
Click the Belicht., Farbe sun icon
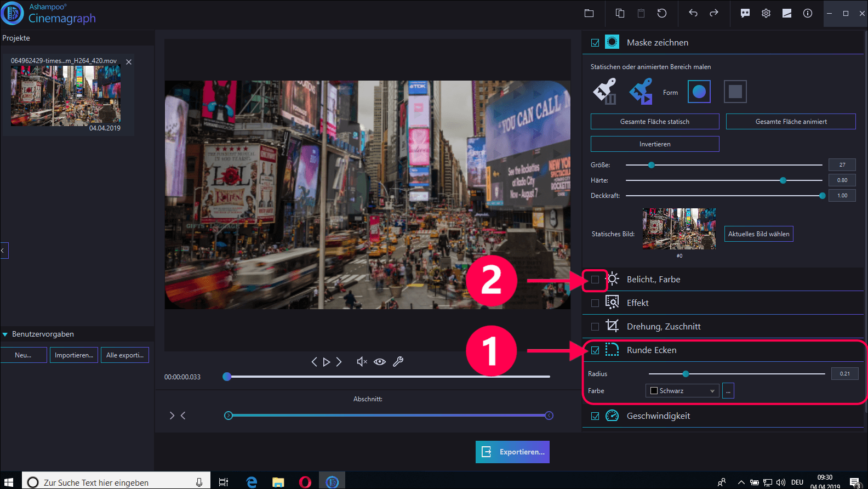(x=613, y=279)
